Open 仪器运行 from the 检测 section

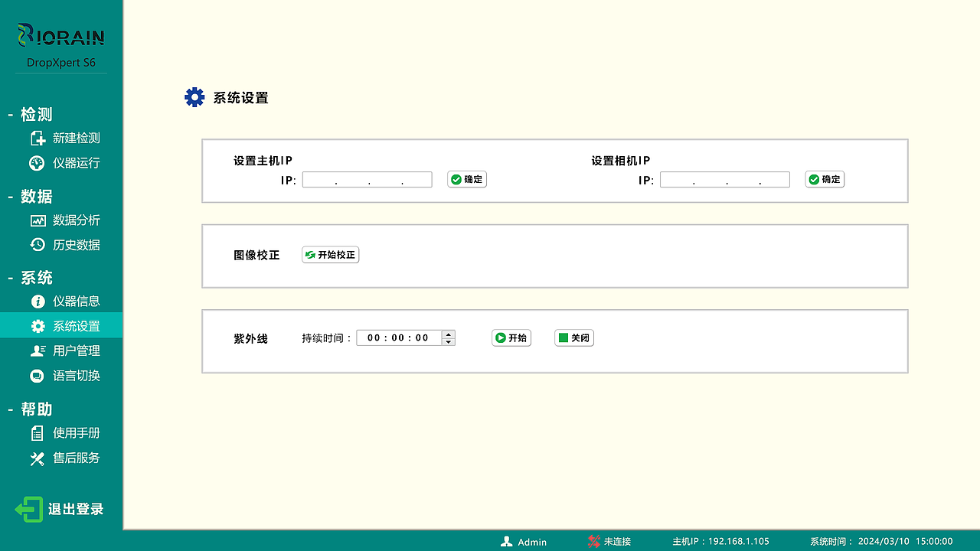[37, 163]
